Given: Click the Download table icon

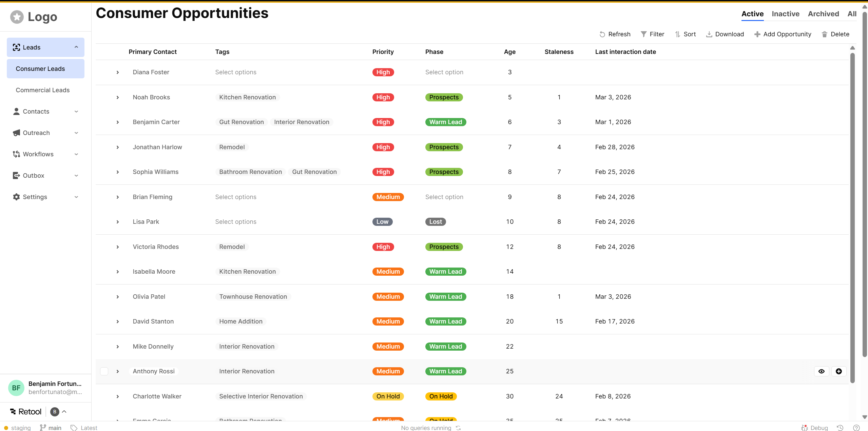Looking at the screenshot, I should pos(709,34).
